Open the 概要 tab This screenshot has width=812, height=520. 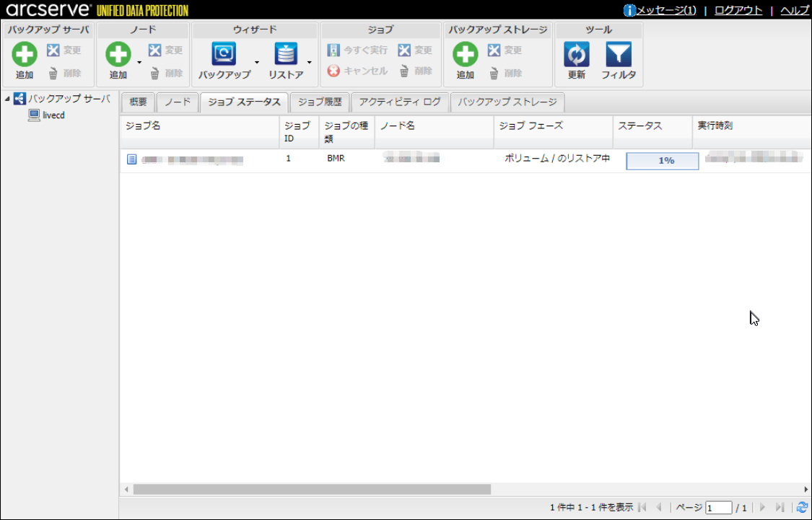point(138,102)
